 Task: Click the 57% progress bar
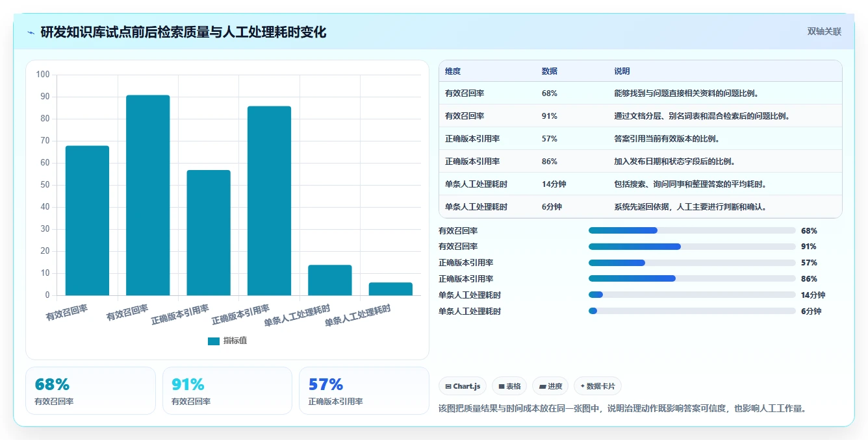tap(692, 263)
